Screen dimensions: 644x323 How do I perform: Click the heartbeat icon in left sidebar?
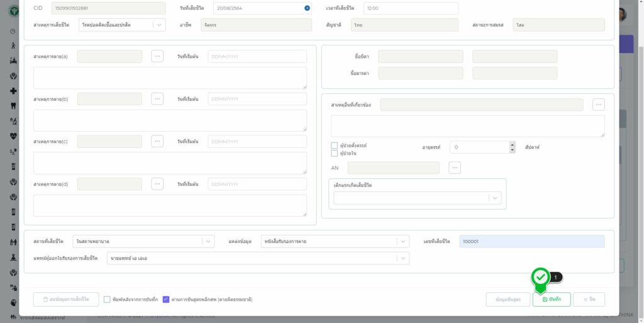[x=13, y=135]
